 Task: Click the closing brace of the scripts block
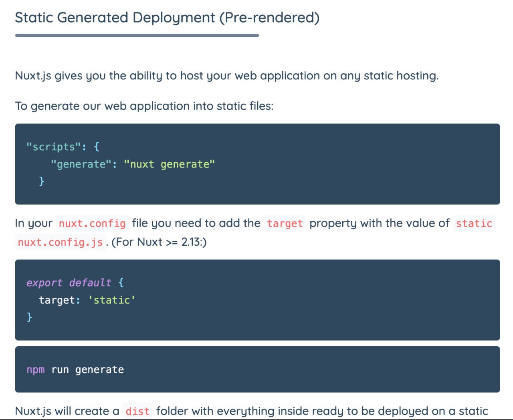tap(41, 182)
